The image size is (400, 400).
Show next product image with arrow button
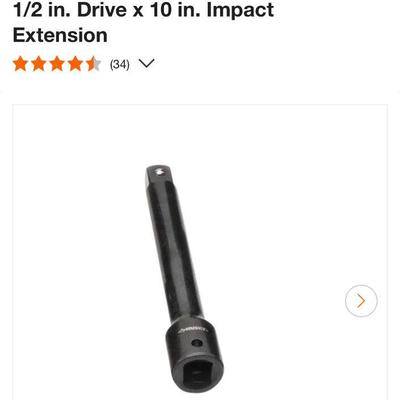point(361,301)
